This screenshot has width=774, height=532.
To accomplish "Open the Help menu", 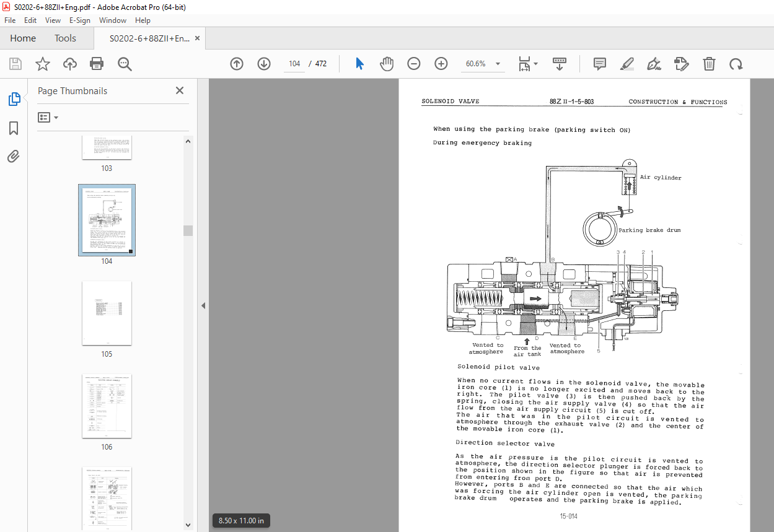I will click(143, 20).
